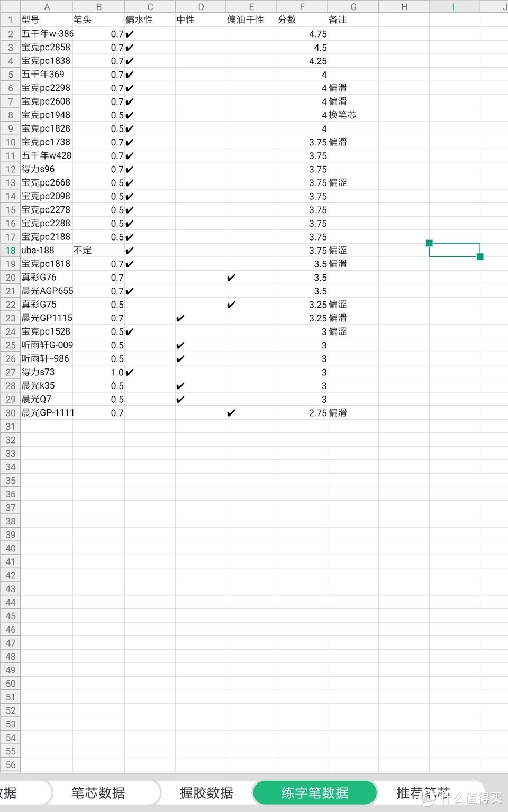Image resolution: width=508 pixels, height=812 pixels.
Task: Select highlighted column I header
Action: 454,7
